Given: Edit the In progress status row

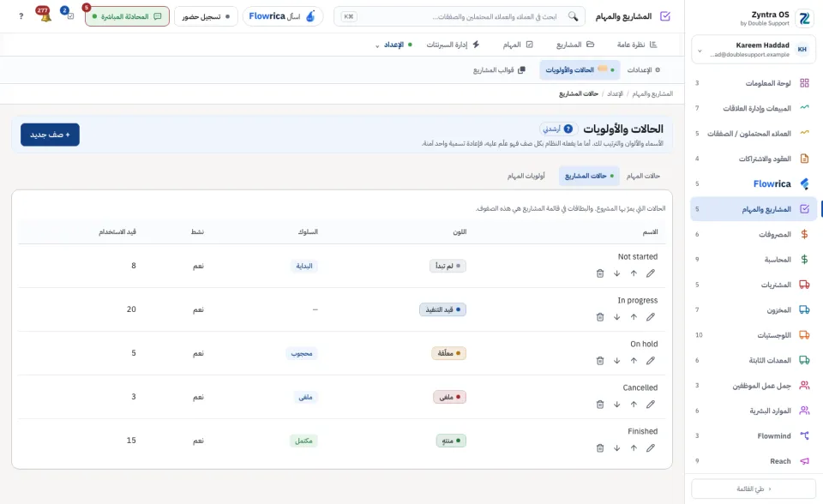Looking at the screenshot, I should pyautogui.click(x=651, y=316).
